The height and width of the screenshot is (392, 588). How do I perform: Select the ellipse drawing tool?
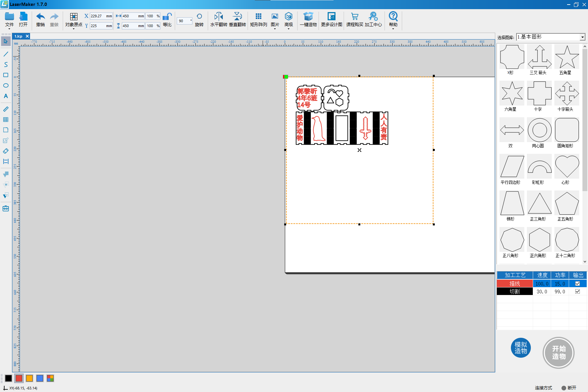pyautogui.click(x=6, y=86)
